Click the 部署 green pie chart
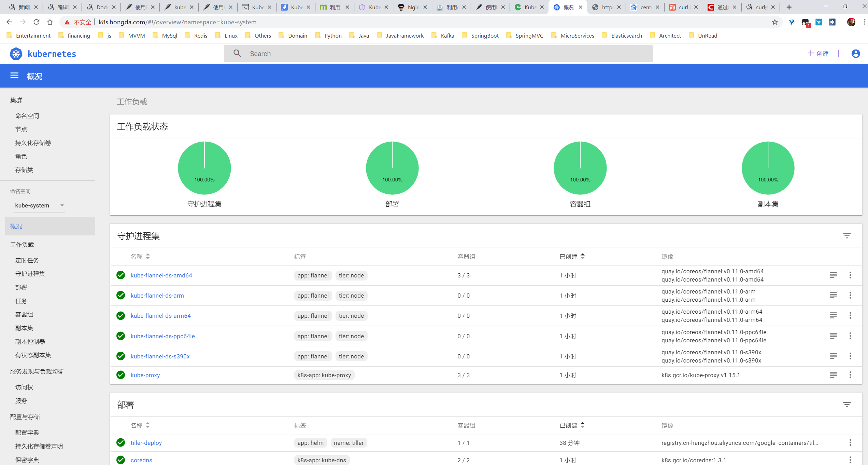The height and width of the screenshot is (465, 868). pyautogui.click(x=392, y=168)
